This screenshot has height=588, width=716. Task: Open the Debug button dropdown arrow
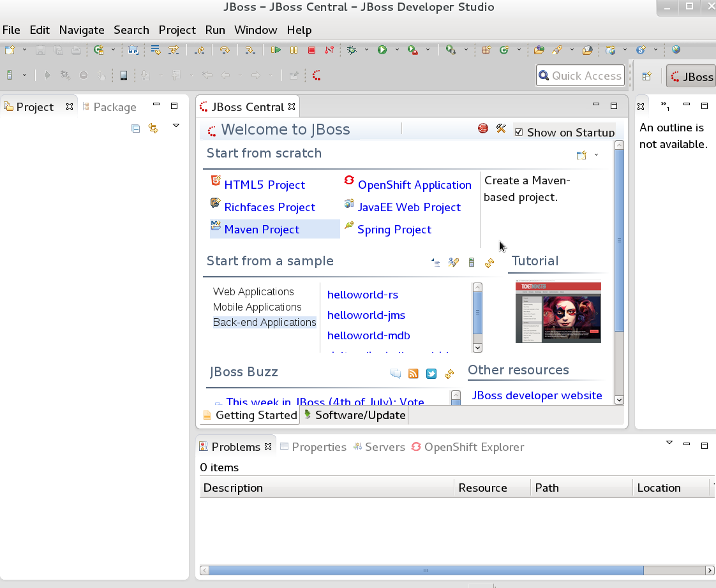pyautogui.click(x=366, y=50)
